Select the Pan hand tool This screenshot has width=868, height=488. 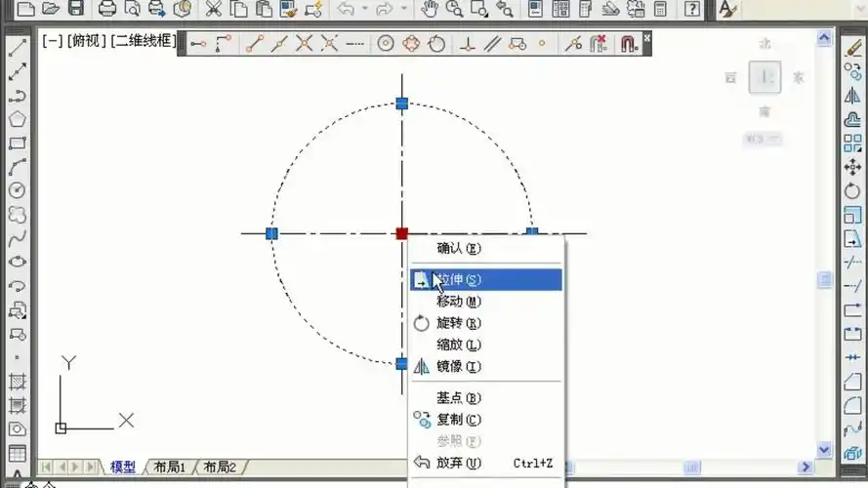coord(429,9)
